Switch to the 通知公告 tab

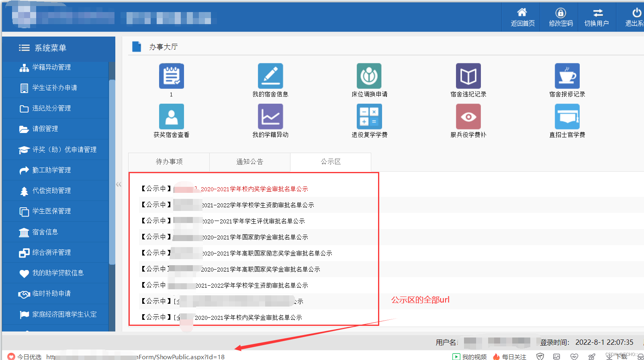click(249, 162)
